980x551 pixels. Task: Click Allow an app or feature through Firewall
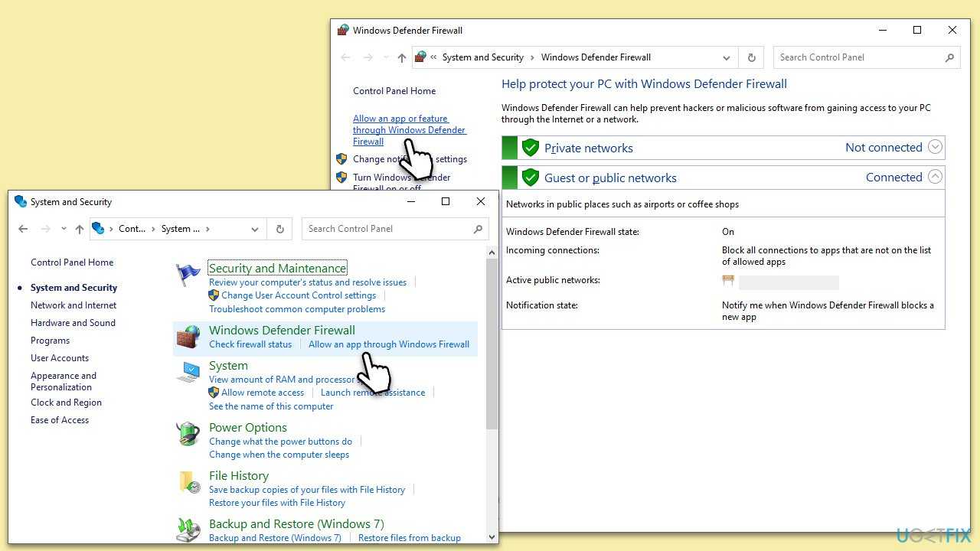click(409, 130)
